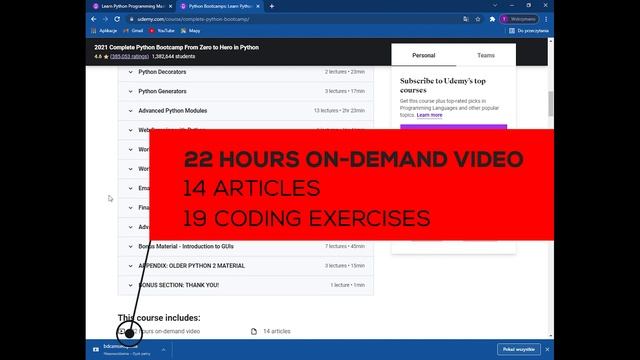Open the Aplikacje apps bookmark

coord(104,31)
